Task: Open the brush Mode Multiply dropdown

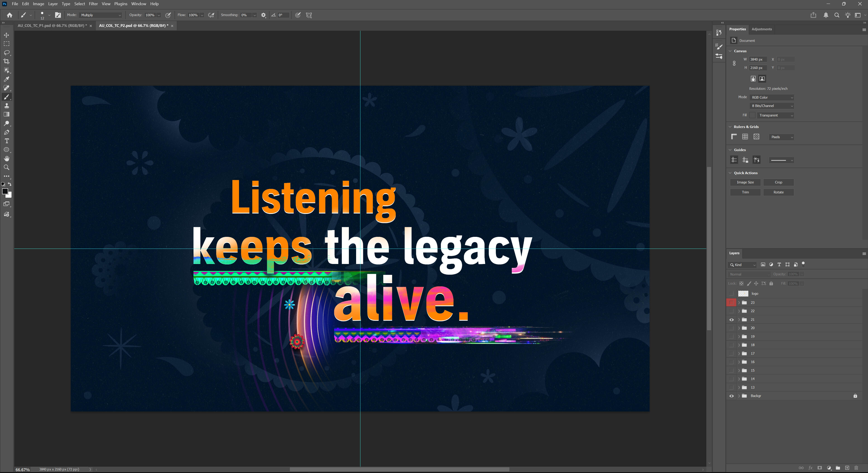Action: tap(101, 15)
